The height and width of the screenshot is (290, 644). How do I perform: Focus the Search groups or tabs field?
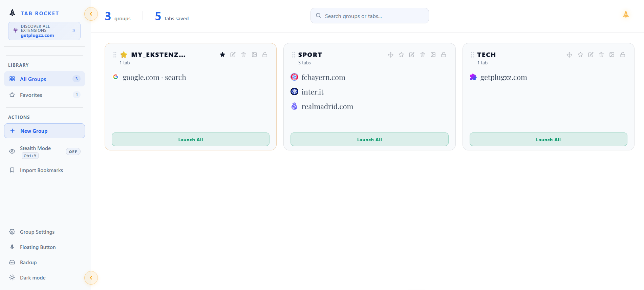click(x=369, y=16)
